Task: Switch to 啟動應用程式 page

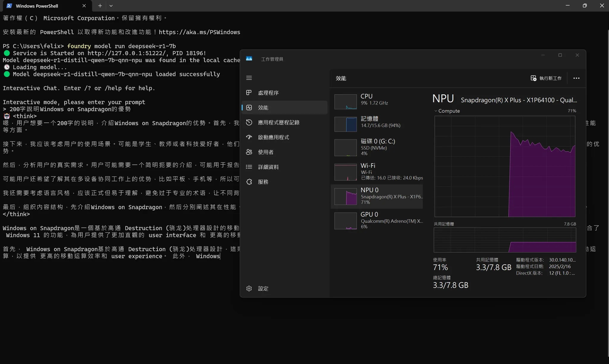Action: [x=285, y=137]
